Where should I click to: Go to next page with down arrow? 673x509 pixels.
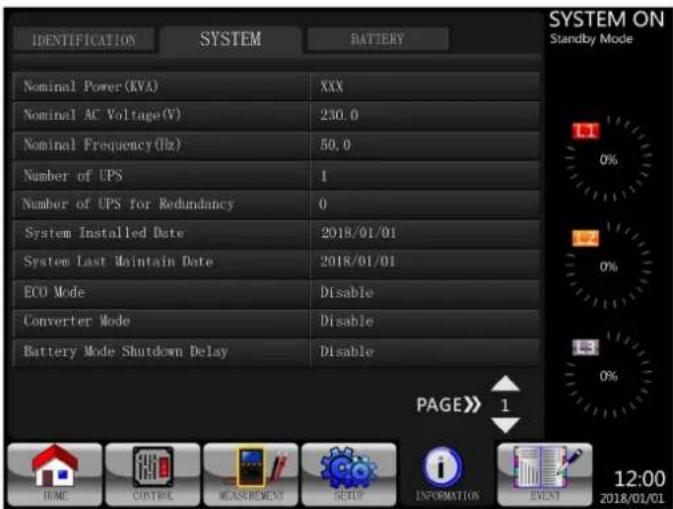505,425
